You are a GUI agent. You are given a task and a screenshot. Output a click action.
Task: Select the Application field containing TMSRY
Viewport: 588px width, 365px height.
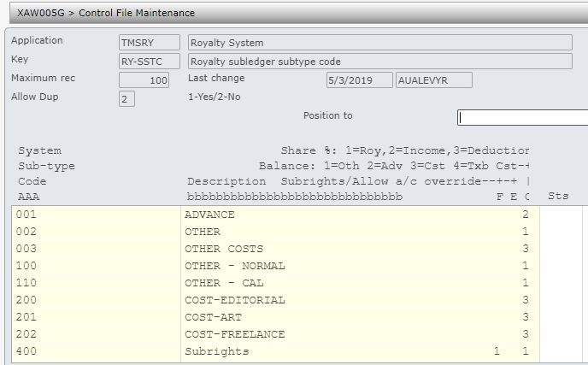point(150,42)
